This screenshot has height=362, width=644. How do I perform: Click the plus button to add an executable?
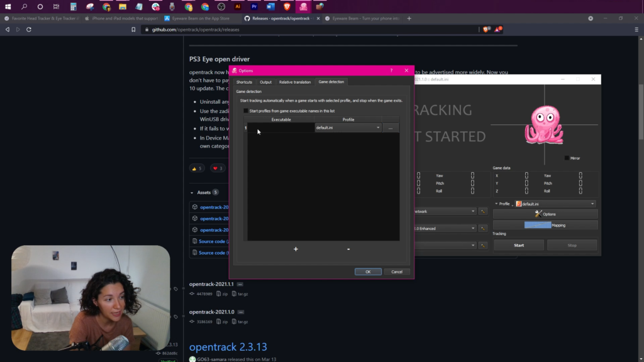tap(296, 249)
